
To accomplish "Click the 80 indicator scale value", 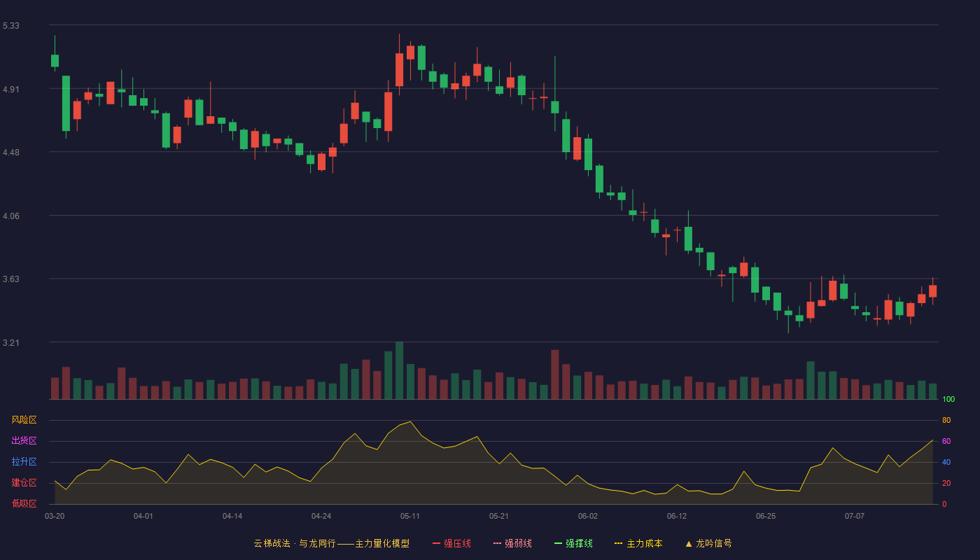I will (x=946, y=420).
